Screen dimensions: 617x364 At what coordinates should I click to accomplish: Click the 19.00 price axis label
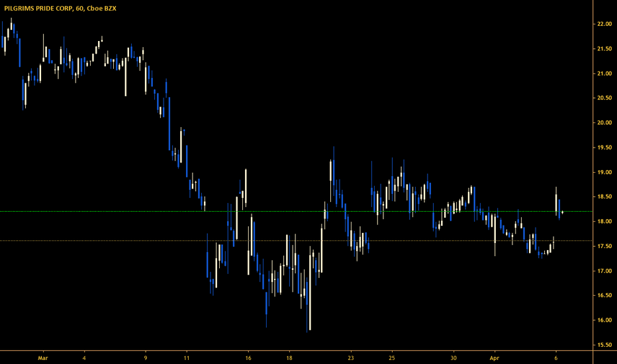click(x=604, y=172)
